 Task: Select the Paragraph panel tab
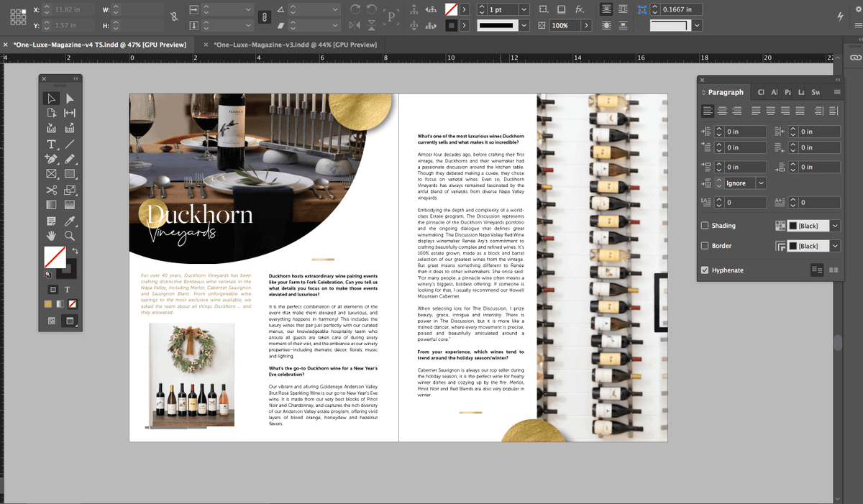pyautogui.click(x=726, y=92)
